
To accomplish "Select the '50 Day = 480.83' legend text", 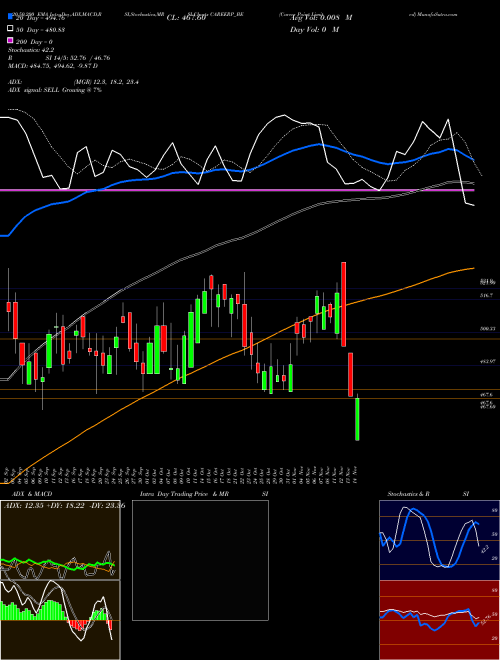I will (40, 30).
